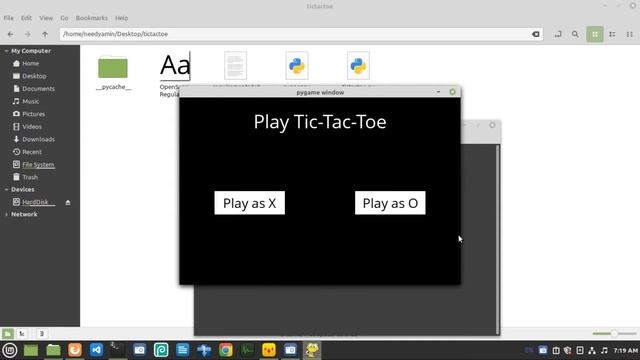
Task: Click the Firefox icon in taskbar
Action: [75, 350]
